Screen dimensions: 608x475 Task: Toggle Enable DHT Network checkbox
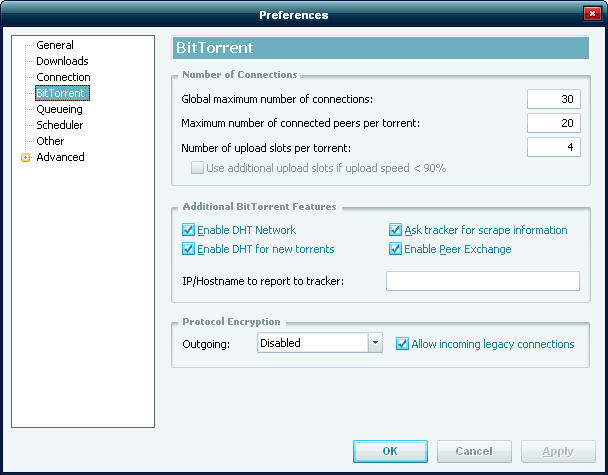[x=188, y=230]
